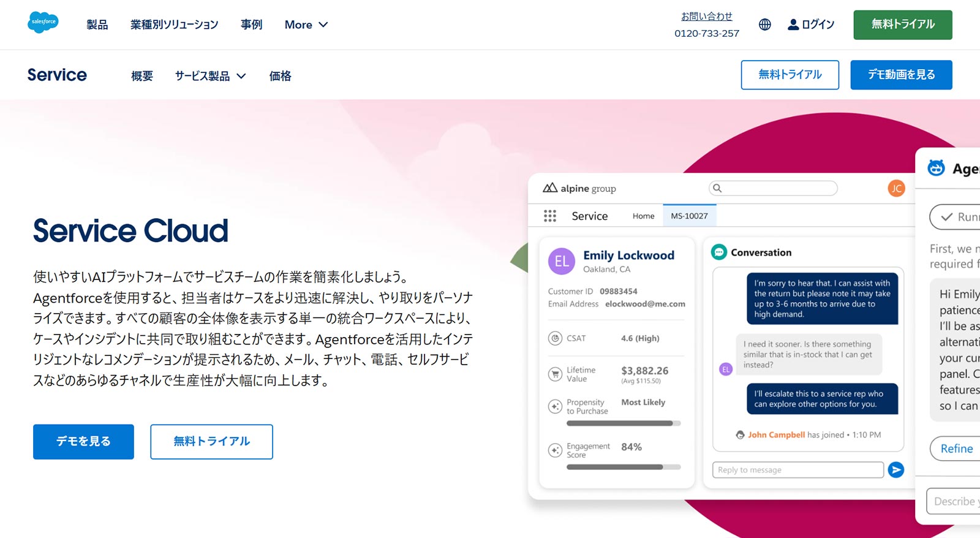
Task: Go to the 概要 section
Action: click(142, 76)
